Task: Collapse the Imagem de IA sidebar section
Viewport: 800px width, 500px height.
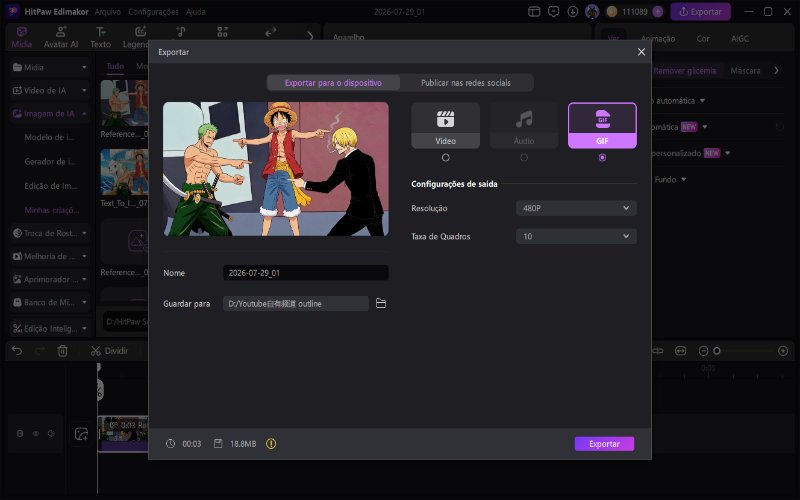Action: point(49,113)
